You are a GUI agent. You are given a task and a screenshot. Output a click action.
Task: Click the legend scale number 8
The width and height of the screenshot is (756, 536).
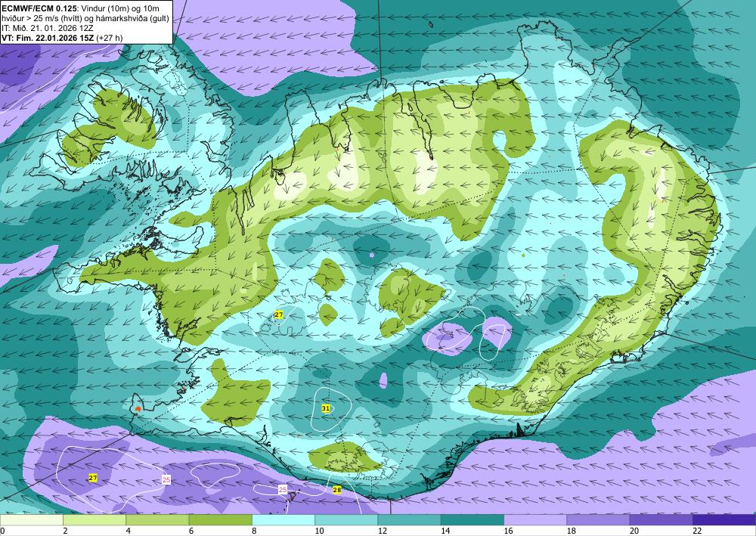coord(254,531)
